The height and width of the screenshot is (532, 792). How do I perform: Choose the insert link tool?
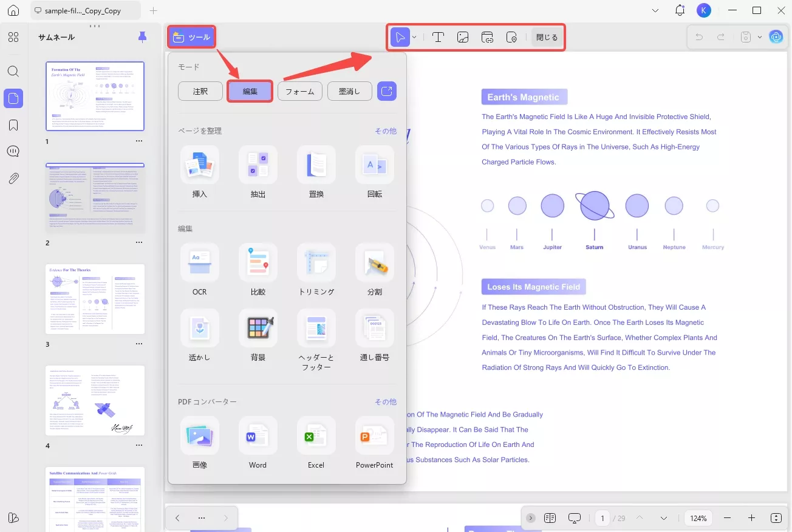point(487,37)
